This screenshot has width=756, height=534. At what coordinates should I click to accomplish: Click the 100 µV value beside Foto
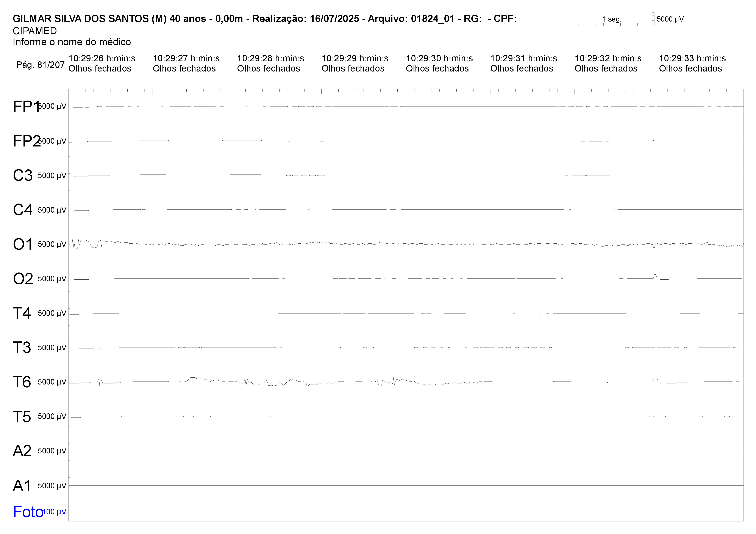point(54,512)
